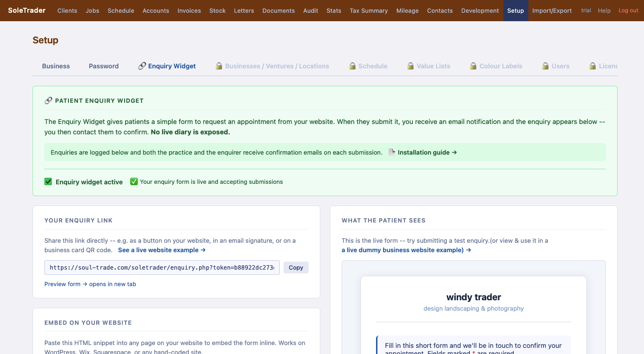644x354 pixels.
Task: Click 'design landscaping & photography' subtitle
Action: (x=474, y=308)
